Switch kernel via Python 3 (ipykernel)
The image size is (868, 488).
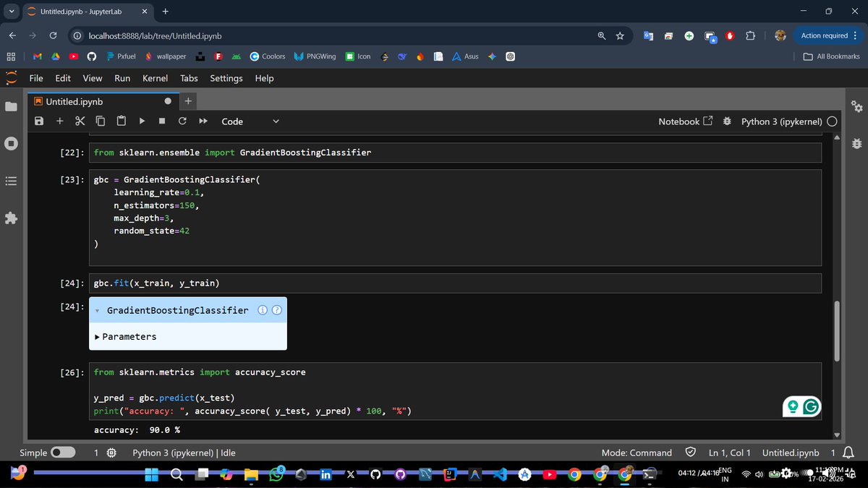[781, 121]
